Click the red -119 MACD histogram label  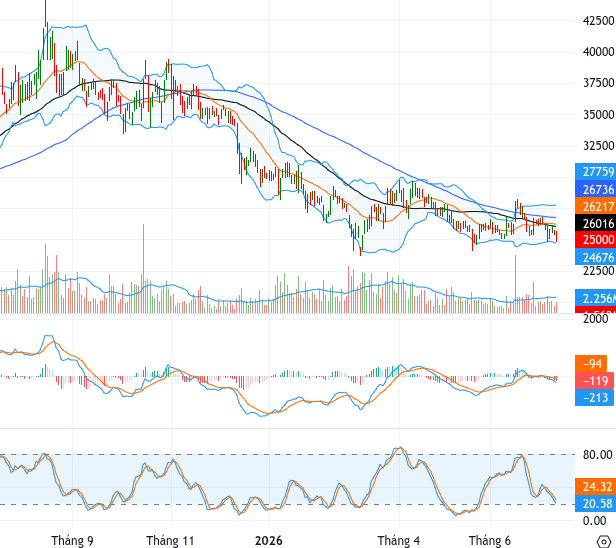point(594,381)
